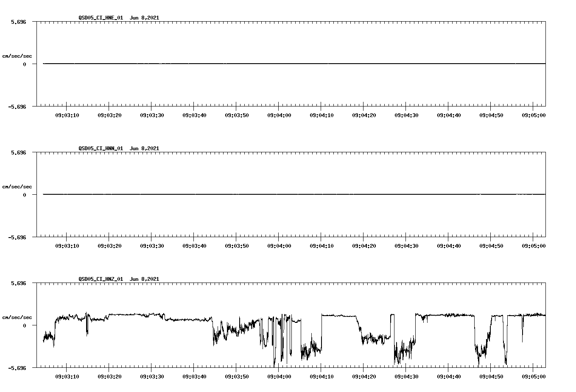576x392 pixels.
Task: Click 09:03:30 time label under HNE plot
Action: 152,115
